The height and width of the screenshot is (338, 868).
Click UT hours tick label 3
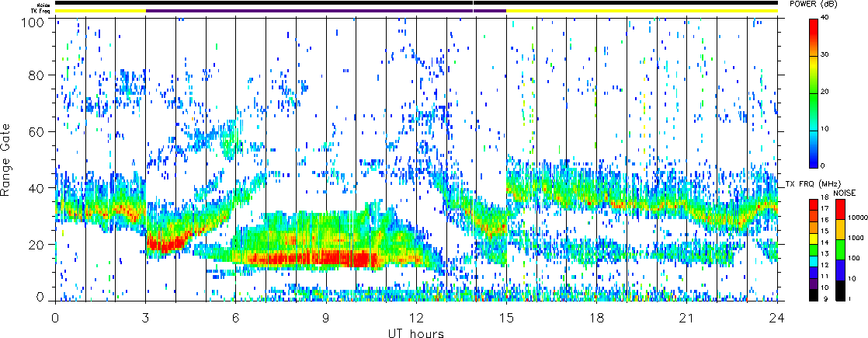146,319
